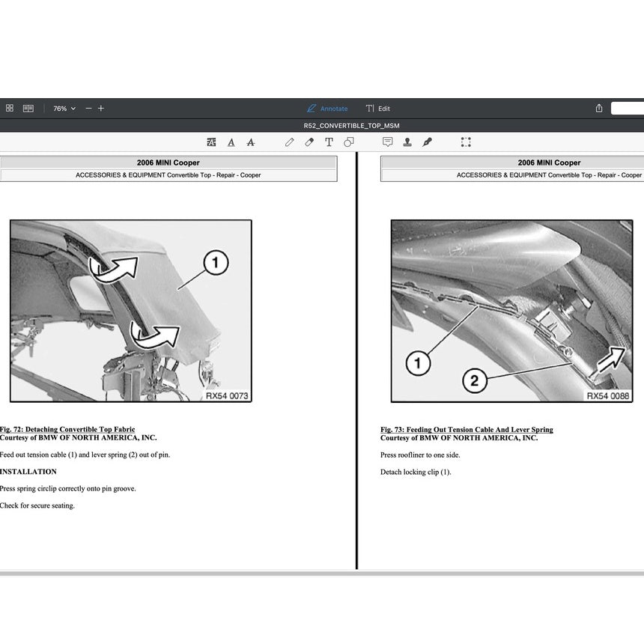Switch to Edit mode
Screen dimensions: 644x644
point(378,108)
